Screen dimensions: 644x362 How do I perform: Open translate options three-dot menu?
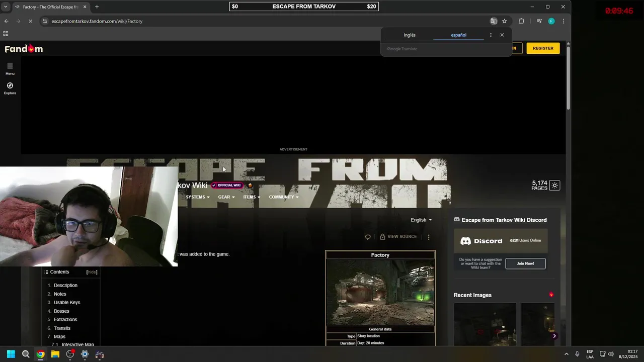pos(491,35)
